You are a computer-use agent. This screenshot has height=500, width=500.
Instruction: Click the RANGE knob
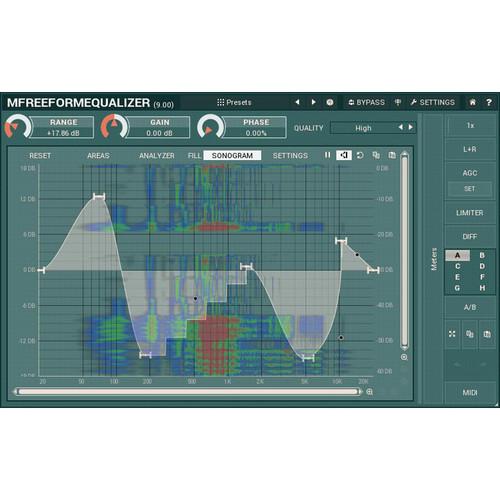click(x=17, y=127)
